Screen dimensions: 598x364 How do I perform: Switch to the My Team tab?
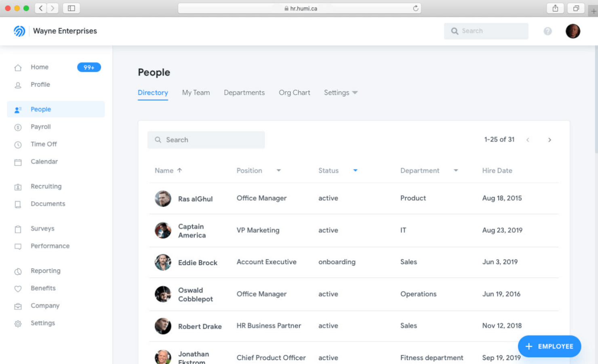coord(196,92)
